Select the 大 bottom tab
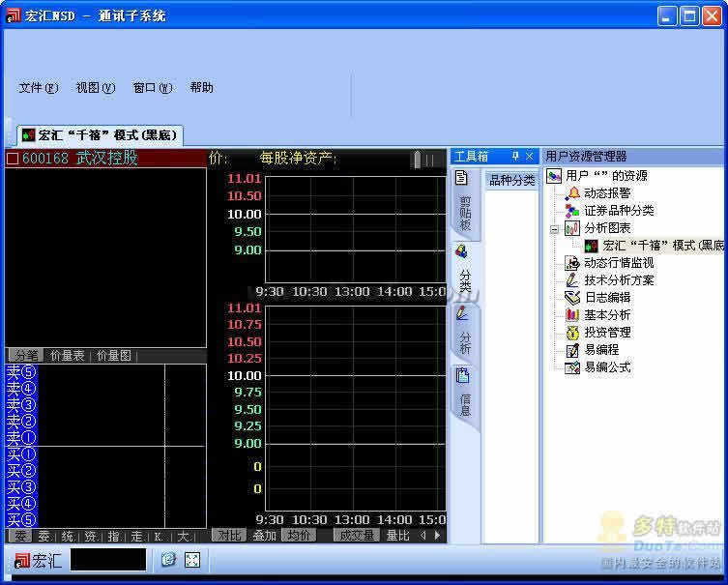This screenshot has width=728, height=585. pos(183,537)
